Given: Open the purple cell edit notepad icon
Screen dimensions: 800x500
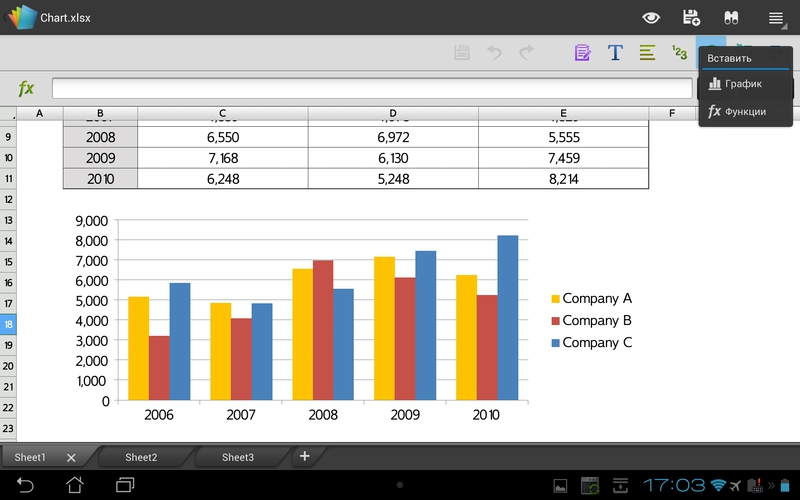Looking at the screenshot, I should click(x=582, y=53).
